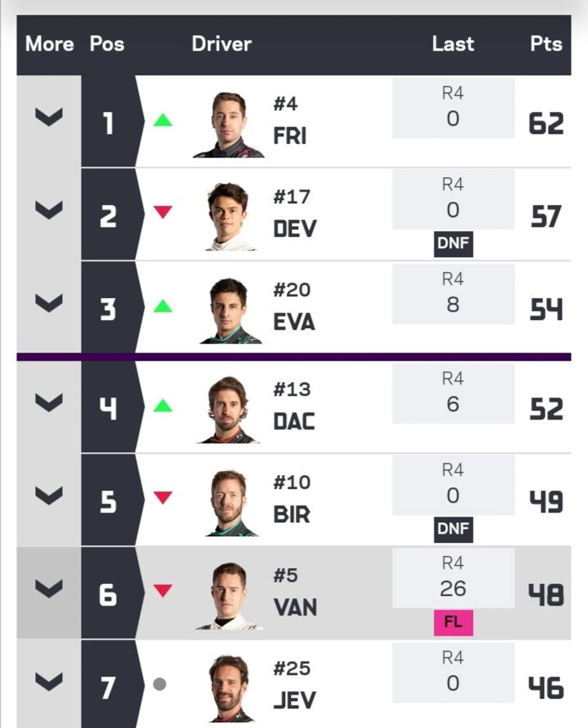Select the Pts column header

[546, 44]
